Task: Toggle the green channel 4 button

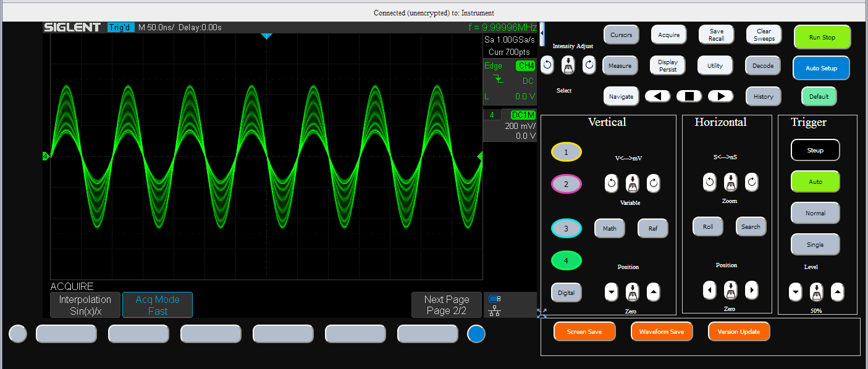Action: coord(566,260)
